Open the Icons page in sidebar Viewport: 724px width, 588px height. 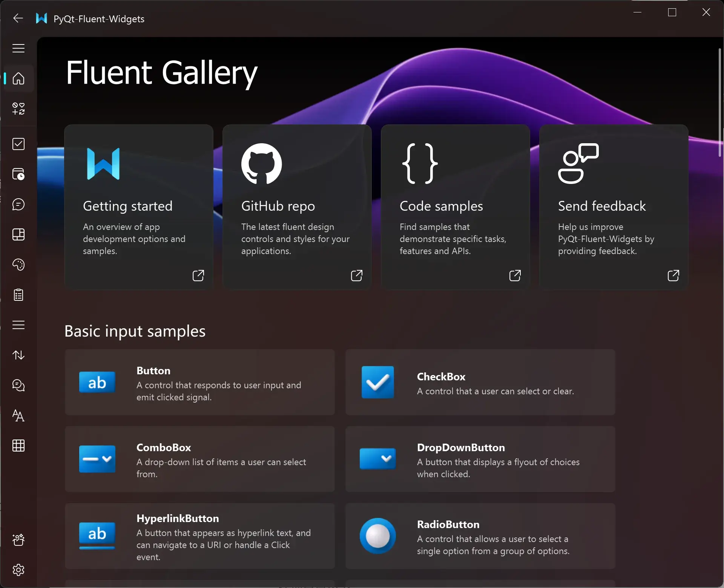(x=18, y=109)
